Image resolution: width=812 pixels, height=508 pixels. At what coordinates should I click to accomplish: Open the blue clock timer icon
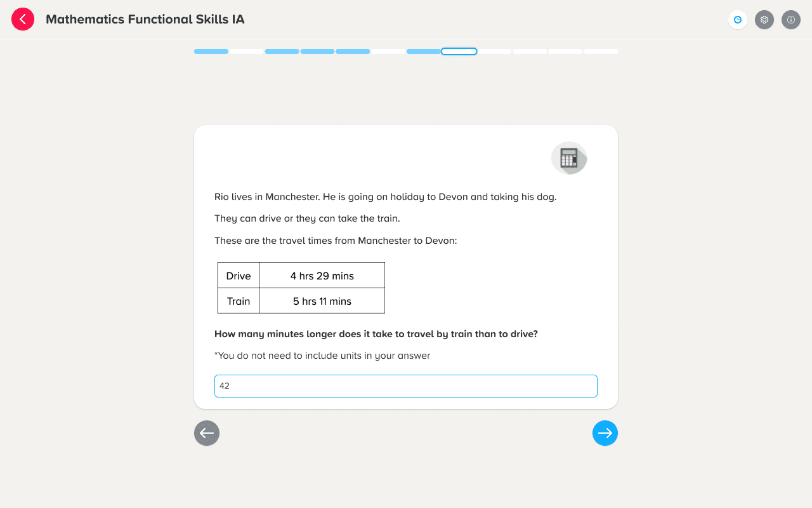click(x=738, y=20)
